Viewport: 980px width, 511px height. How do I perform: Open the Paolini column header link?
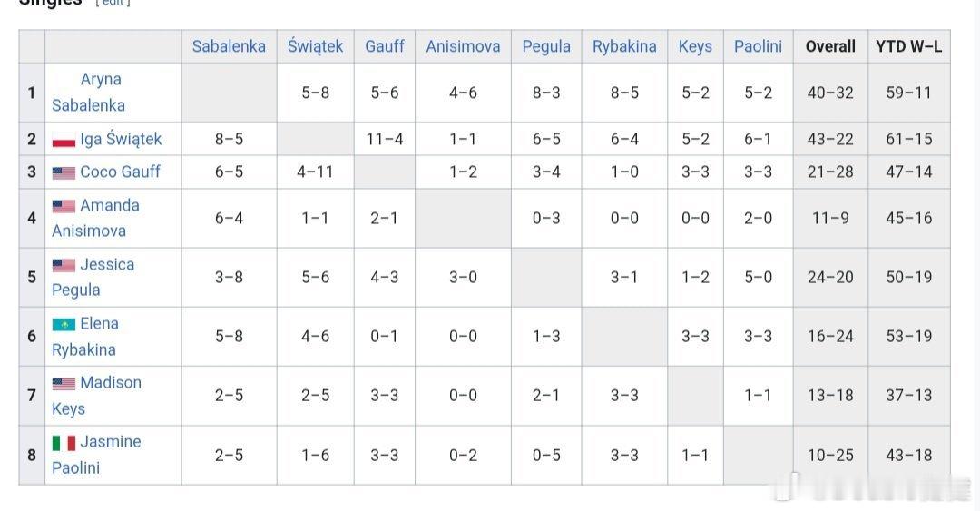coord(758,46)
